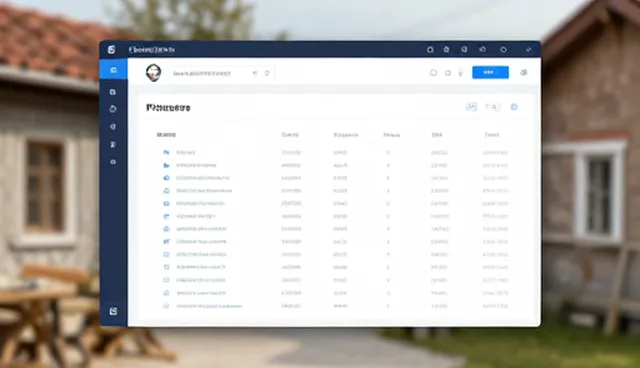Viewport: 640px width, 368px height.
Task: Click the icon right of the blue header button
Action: 524,73
